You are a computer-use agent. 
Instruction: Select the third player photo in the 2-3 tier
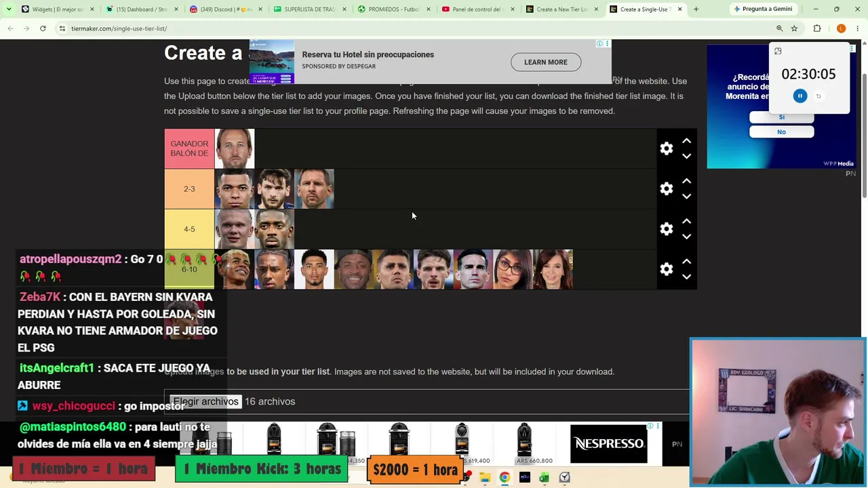314,188
